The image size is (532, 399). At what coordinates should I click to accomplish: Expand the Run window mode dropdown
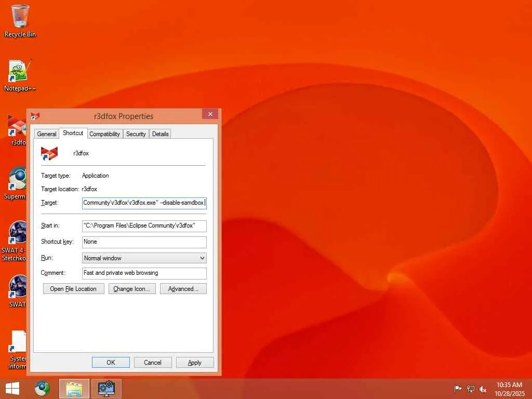point(144,258)
